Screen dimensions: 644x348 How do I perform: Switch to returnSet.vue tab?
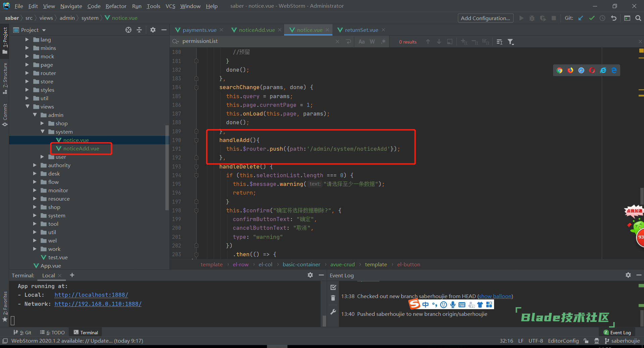tap(361, 30)
